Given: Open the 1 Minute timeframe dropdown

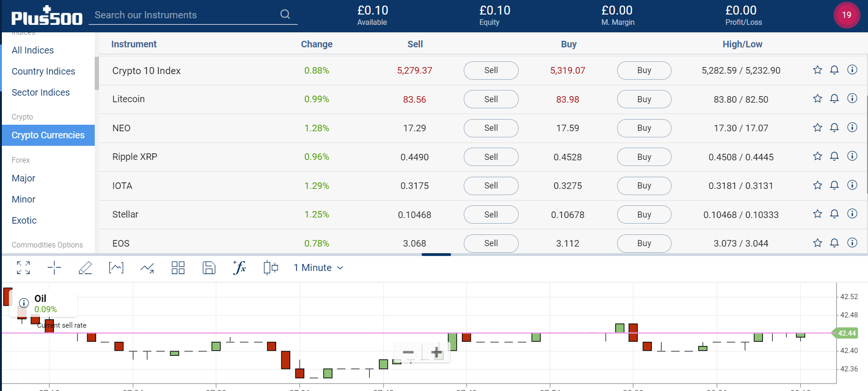Looking at the screenshot, I should click(x=318, y=268).
